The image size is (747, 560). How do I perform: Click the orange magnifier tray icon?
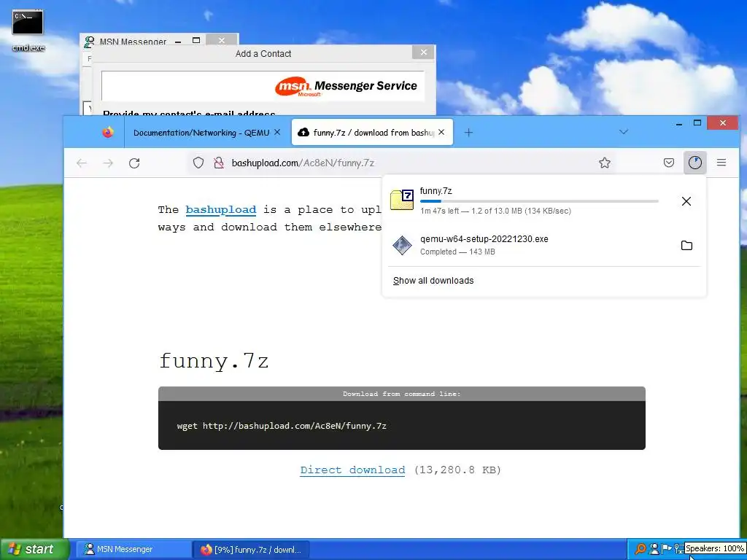coord(640,550)
